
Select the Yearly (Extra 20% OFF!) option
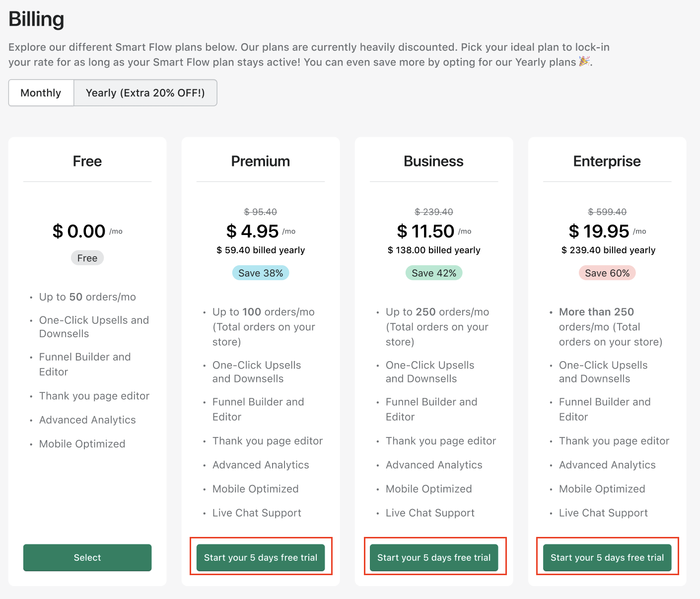click(x=145, y=93)
